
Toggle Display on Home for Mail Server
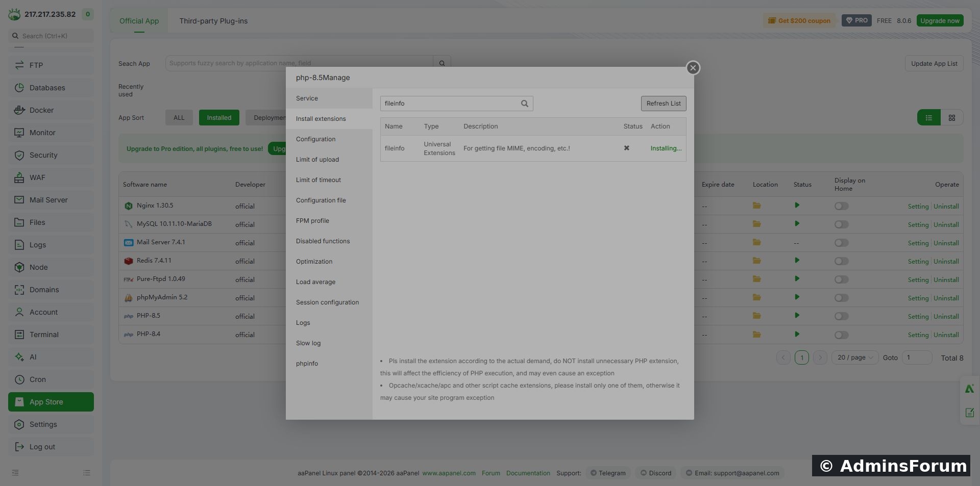842,243
